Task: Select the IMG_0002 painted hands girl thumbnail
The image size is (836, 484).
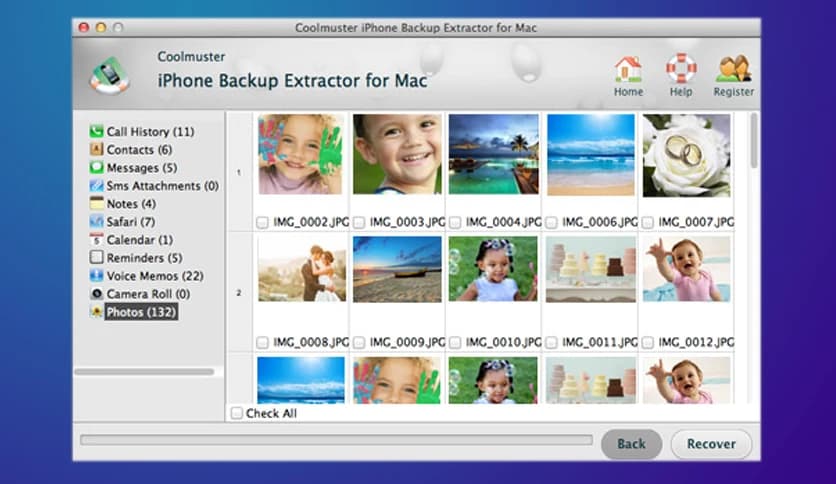Action: point(301,155)
